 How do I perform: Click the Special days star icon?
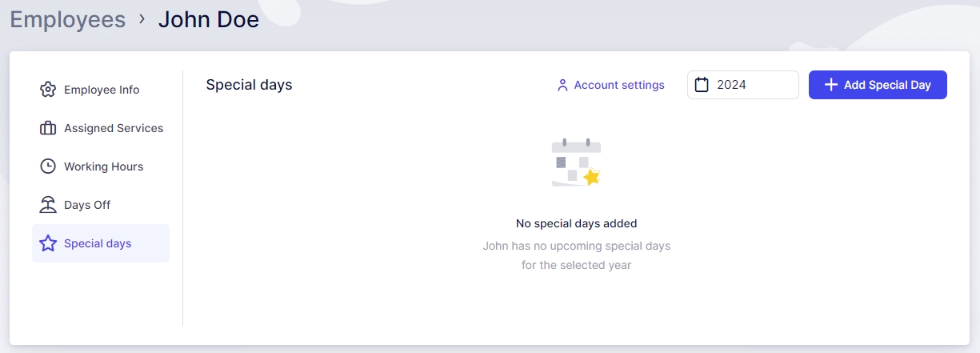coord(48,243)
